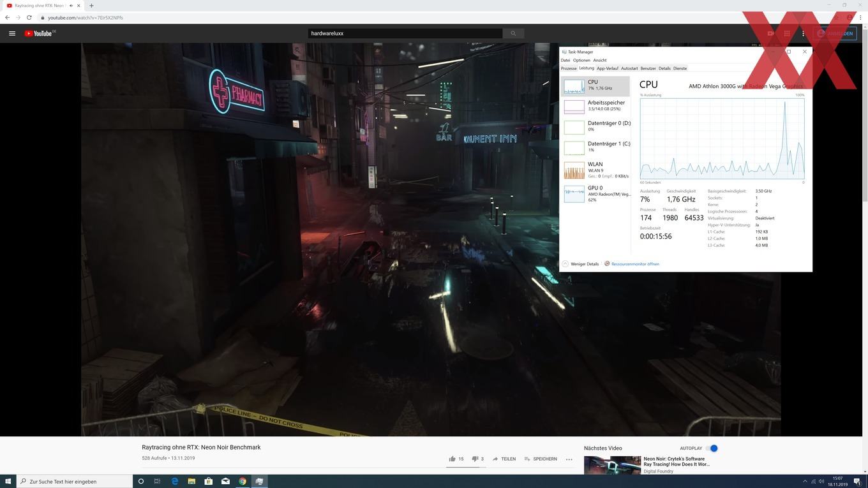The width and height of the screenshot is (868, 488).
Task: Open Mail app from the taskbar
Action: [225, 481]
